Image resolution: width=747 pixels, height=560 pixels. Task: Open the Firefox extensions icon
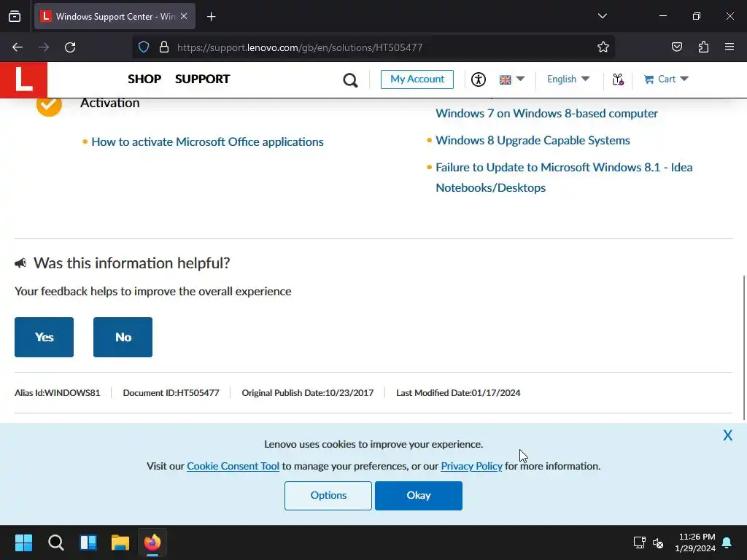(x=703, y=47)
